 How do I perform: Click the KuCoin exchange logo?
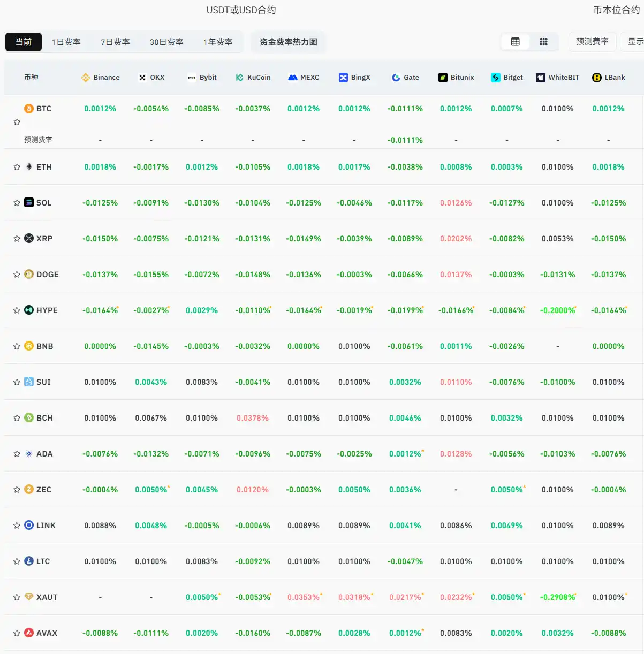(239, 78)
